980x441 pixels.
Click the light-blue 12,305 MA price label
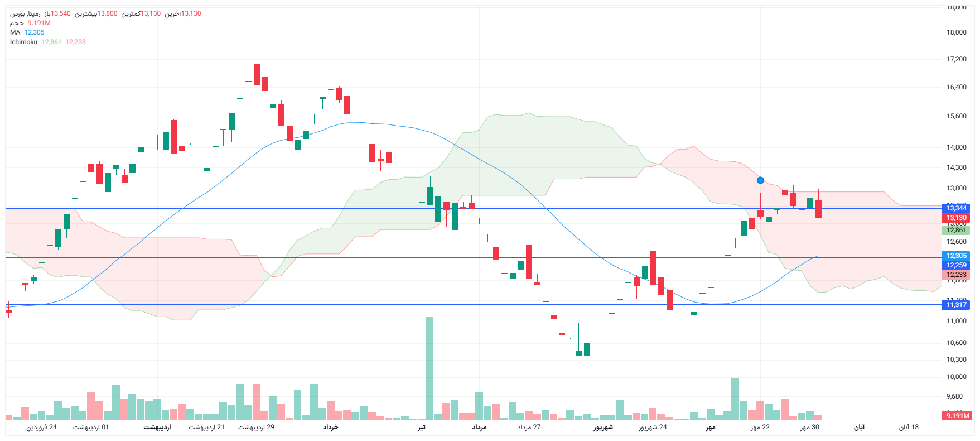coord(956,256)
